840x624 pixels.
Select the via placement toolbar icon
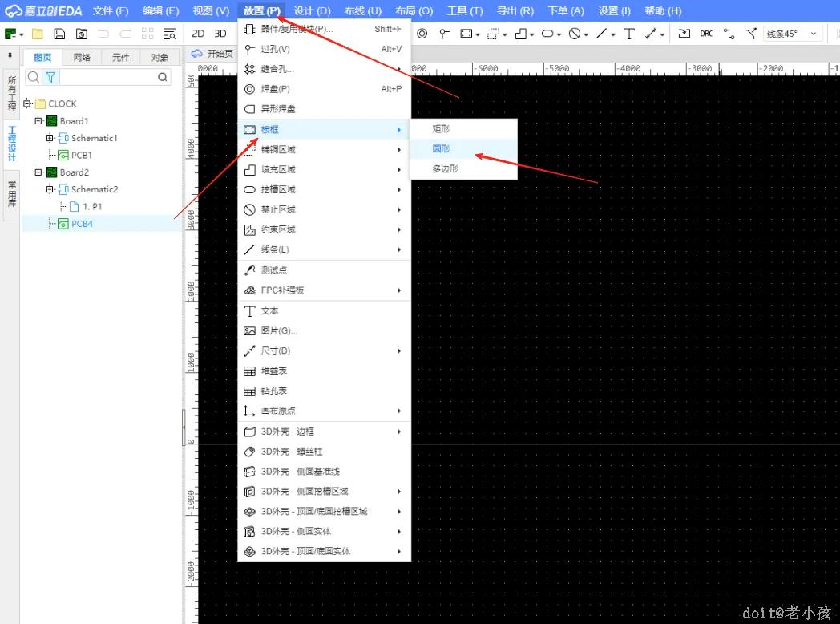click(444, 34)
